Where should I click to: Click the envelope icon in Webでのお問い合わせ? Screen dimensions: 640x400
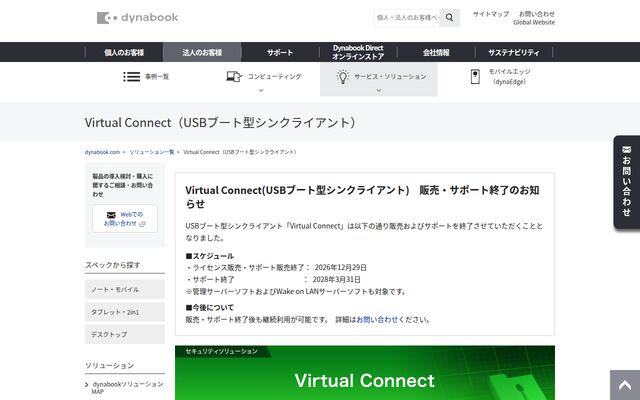point(111,215)
